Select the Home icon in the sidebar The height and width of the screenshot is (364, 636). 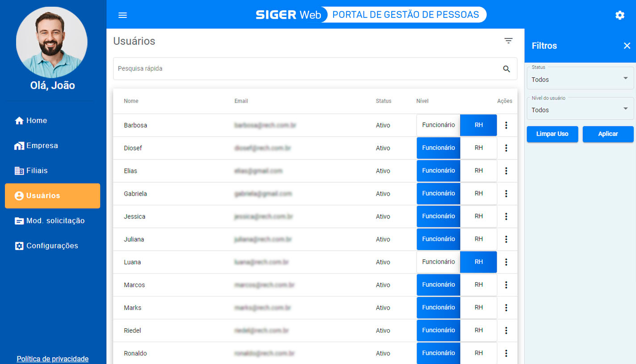coord(19,120)
